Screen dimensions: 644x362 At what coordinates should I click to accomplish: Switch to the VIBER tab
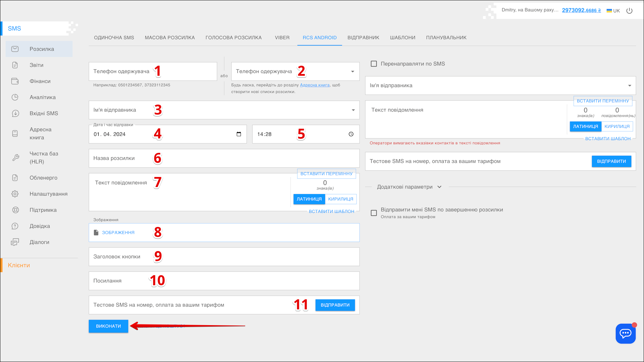coord(282,38)
